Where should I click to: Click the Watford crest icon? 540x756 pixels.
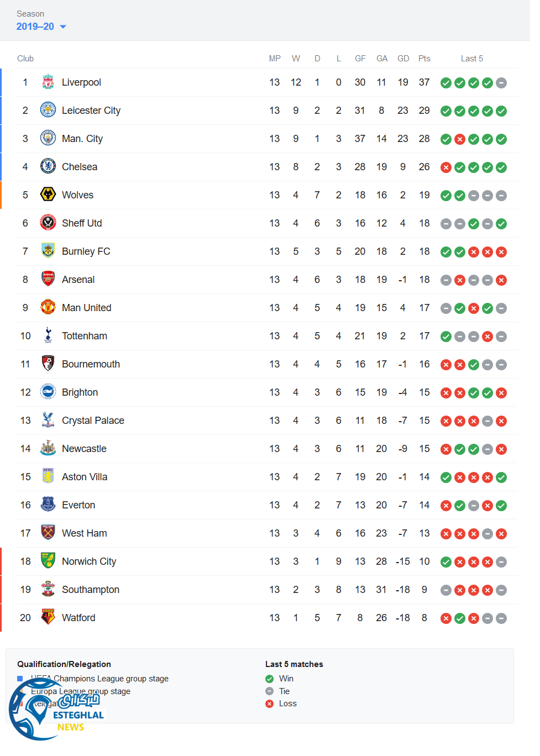pyautogui.click(x=48, y=618)
